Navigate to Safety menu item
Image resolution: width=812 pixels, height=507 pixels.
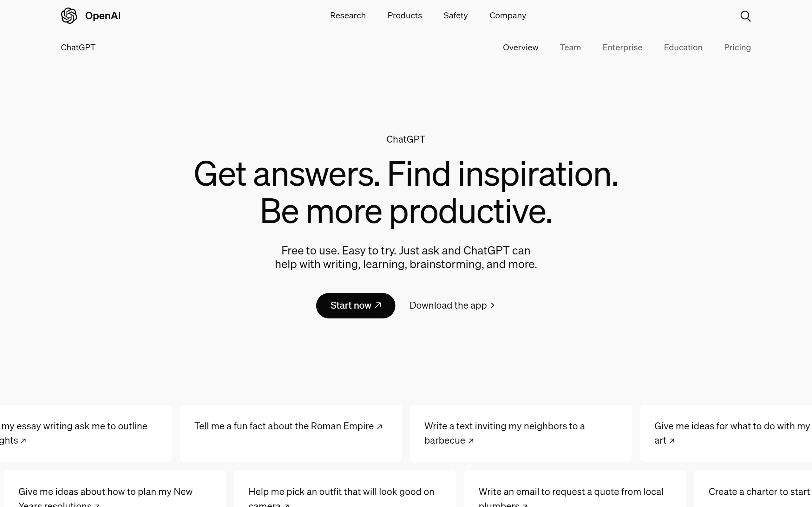455,16
